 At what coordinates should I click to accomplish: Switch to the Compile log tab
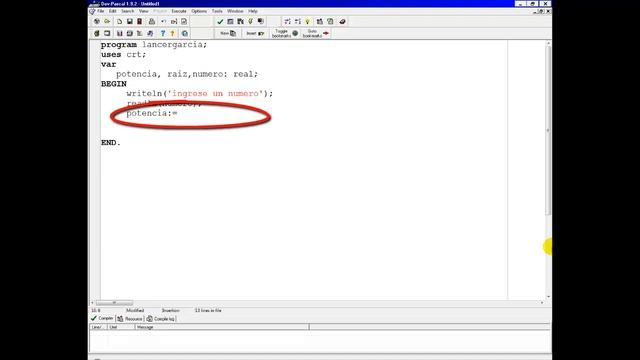(x=161, y=318)
